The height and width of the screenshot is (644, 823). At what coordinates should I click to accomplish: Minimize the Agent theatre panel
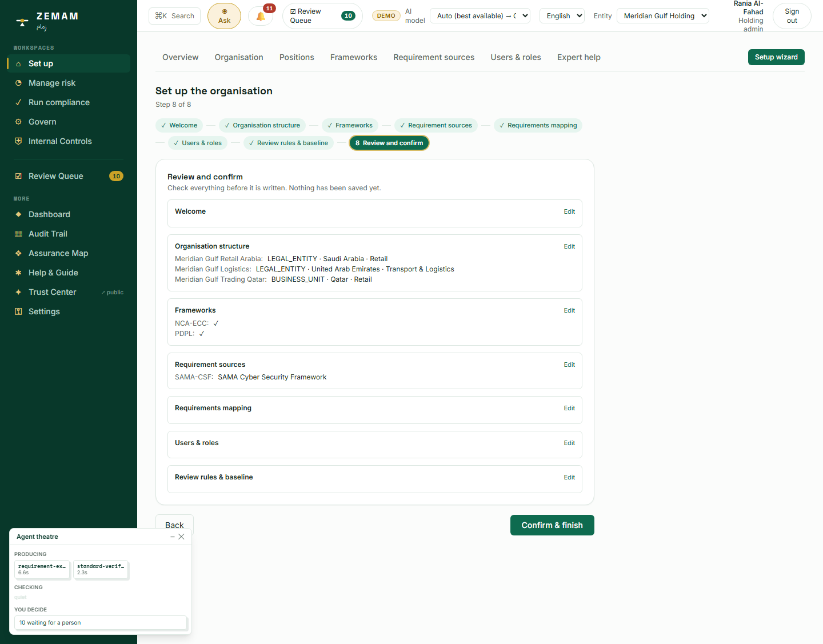[173, 537]
